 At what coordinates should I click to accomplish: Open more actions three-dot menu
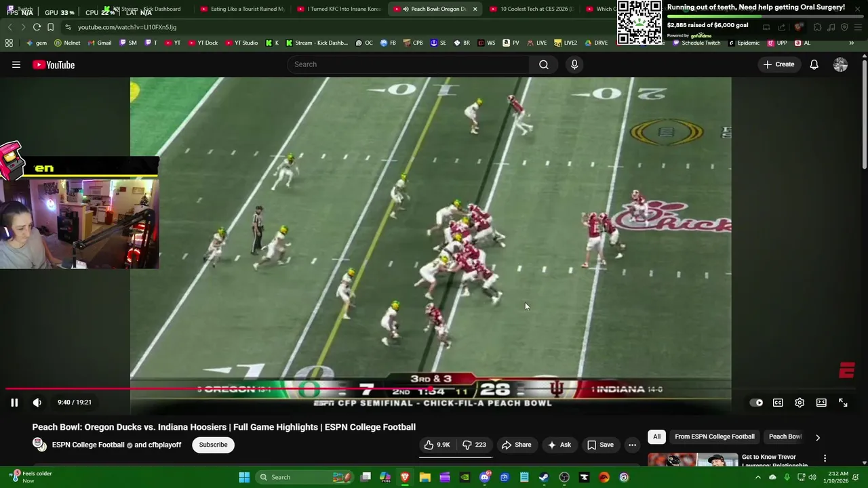coord(632,445)
